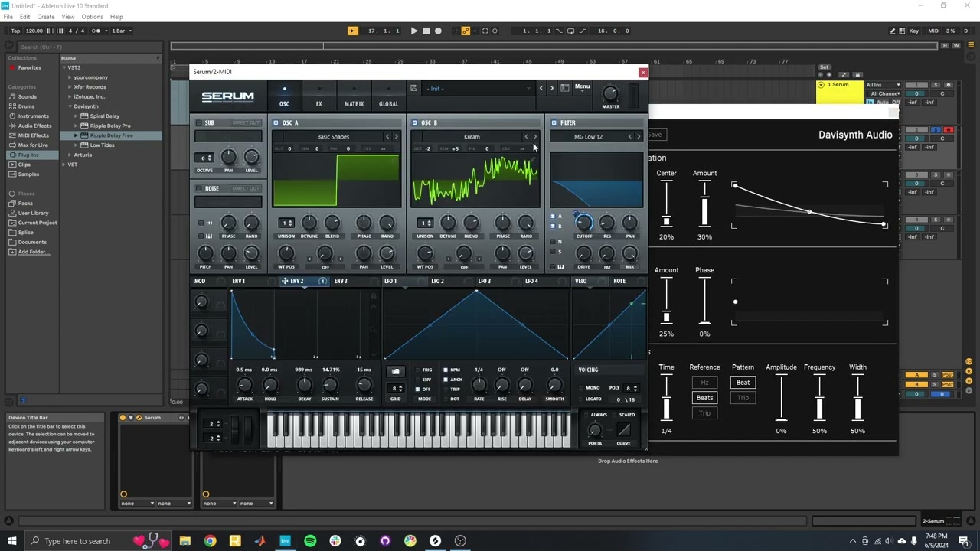Enable LFO TRIG mode
The width and height of the screenshot is (980, 551).
419,370
